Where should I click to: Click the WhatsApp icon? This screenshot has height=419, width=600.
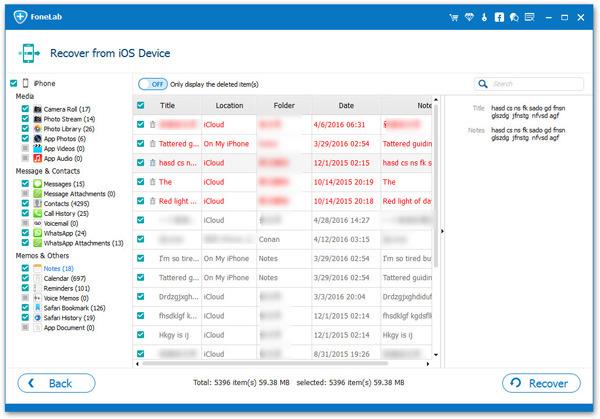pos(38,233)
